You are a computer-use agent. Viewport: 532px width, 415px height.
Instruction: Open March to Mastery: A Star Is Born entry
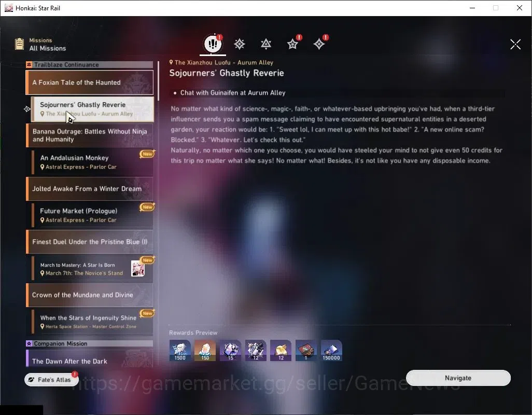tap(92, 268)
